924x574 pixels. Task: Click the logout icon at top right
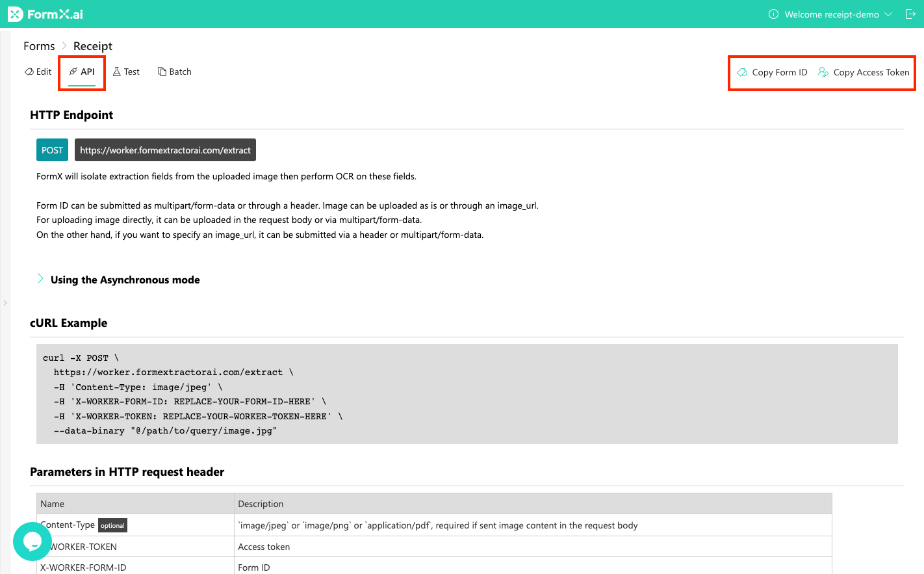pyautogui.click(x=912, y=14)
